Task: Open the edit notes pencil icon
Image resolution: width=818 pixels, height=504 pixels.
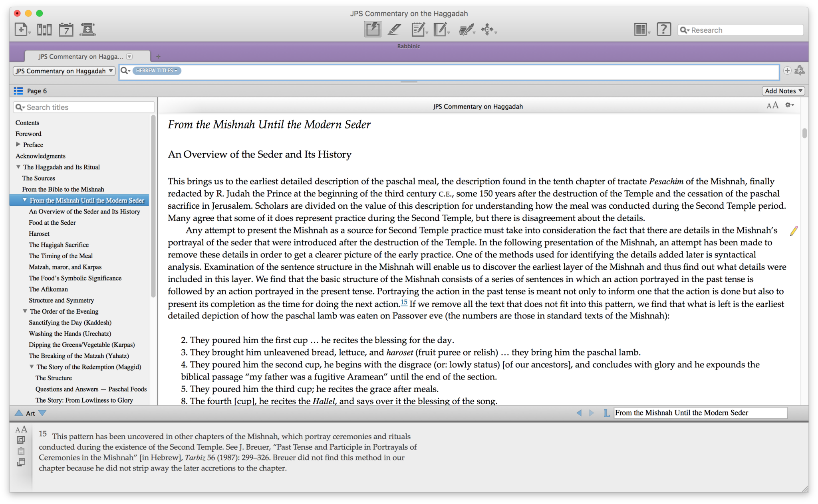Action: tap(419, 30)
